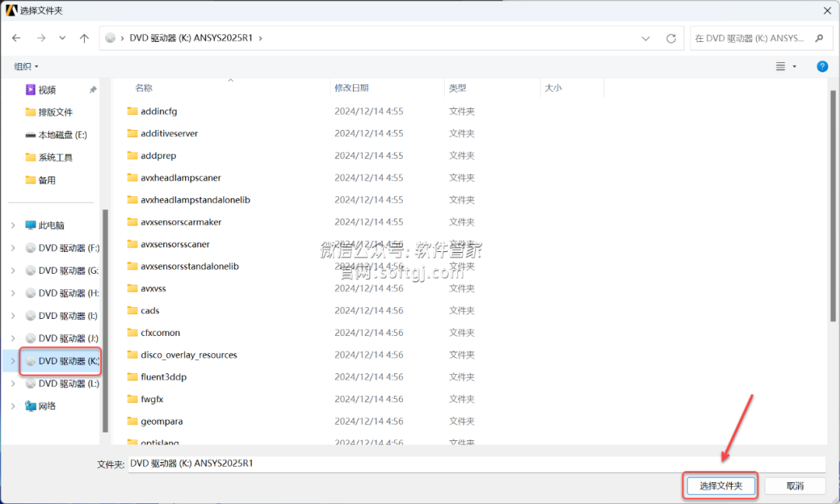Expand the DVD 驱动器 (I:) node
This screenshot has height=504, width=840.
pyautogui.click(x=13, y=316)
